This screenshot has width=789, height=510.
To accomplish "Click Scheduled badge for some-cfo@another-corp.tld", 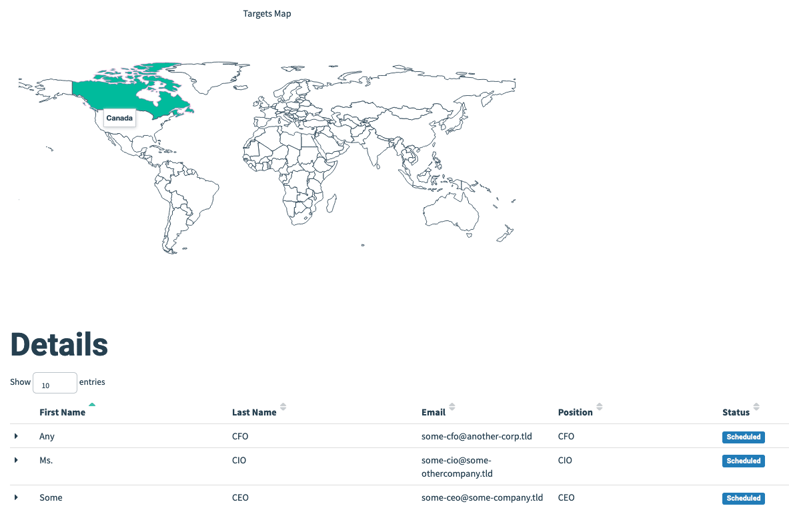I will [743, 437].
